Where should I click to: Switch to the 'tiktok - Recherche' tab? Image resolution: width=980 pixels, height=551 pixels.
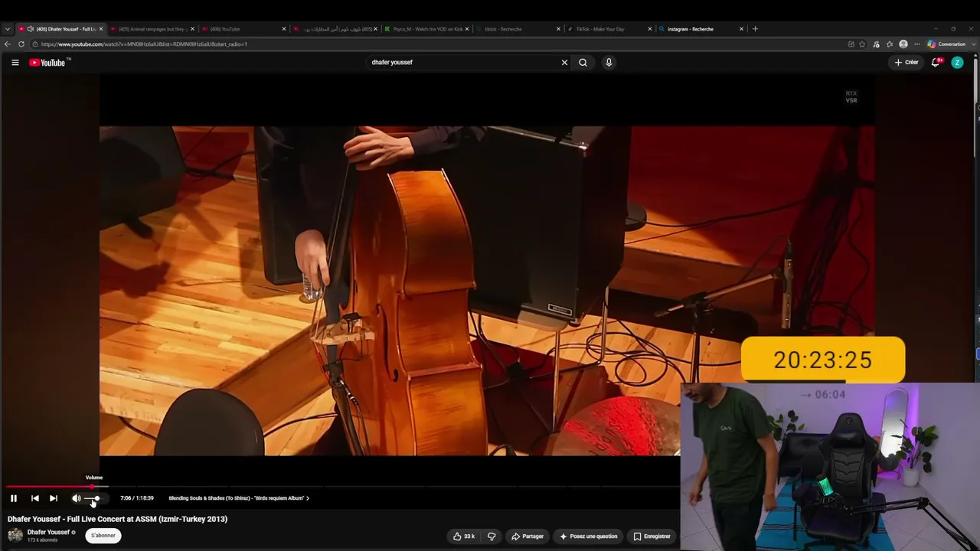pyautogui.click(x=518, y=29)
